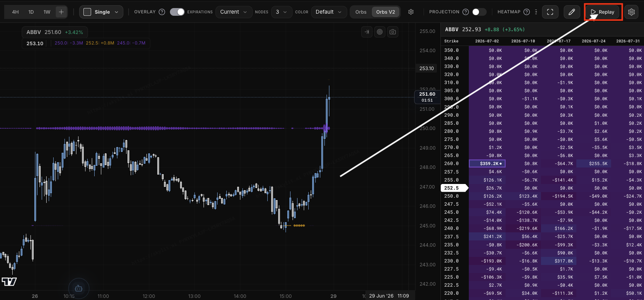Click the $126.1K cell in the 255.0 row
Image resolution: width=644 pixels, height=300 pixels.
click(487, 180)
